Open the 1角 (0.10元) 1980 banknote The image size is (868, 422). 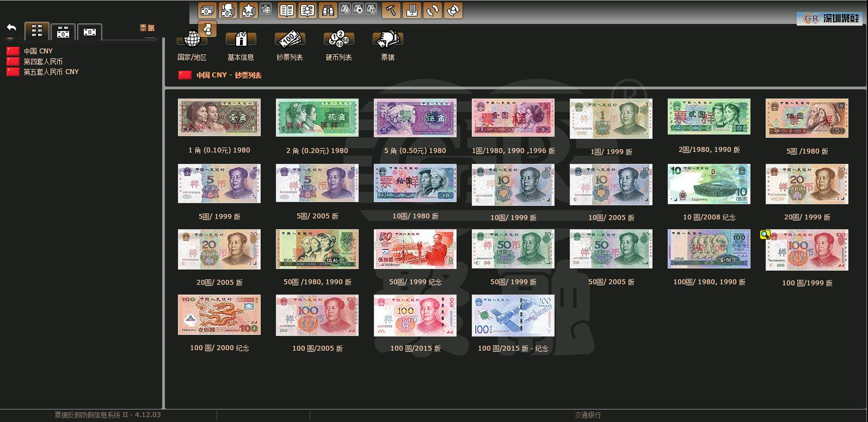[x=219, y=117]
